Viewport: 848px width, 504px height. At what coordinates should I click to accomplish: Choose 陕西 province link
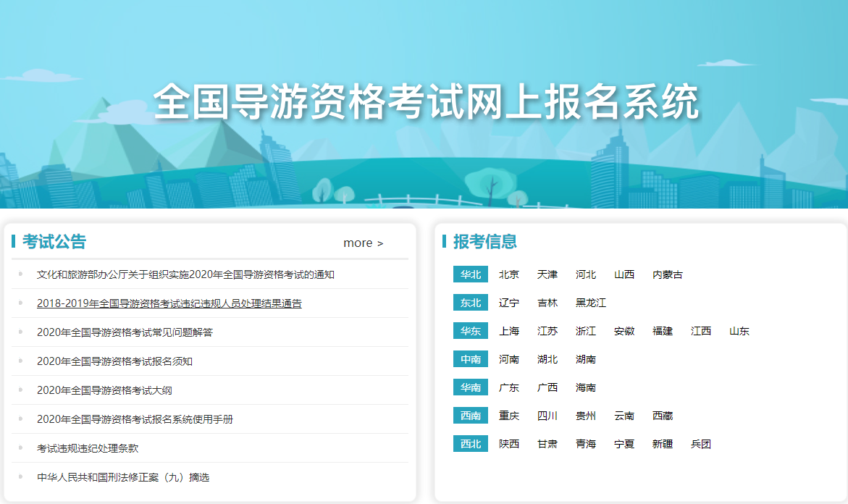[509, 444]
